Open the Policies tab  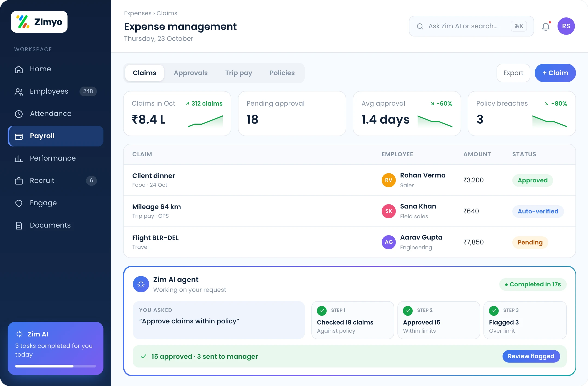(x=282, y=73)
